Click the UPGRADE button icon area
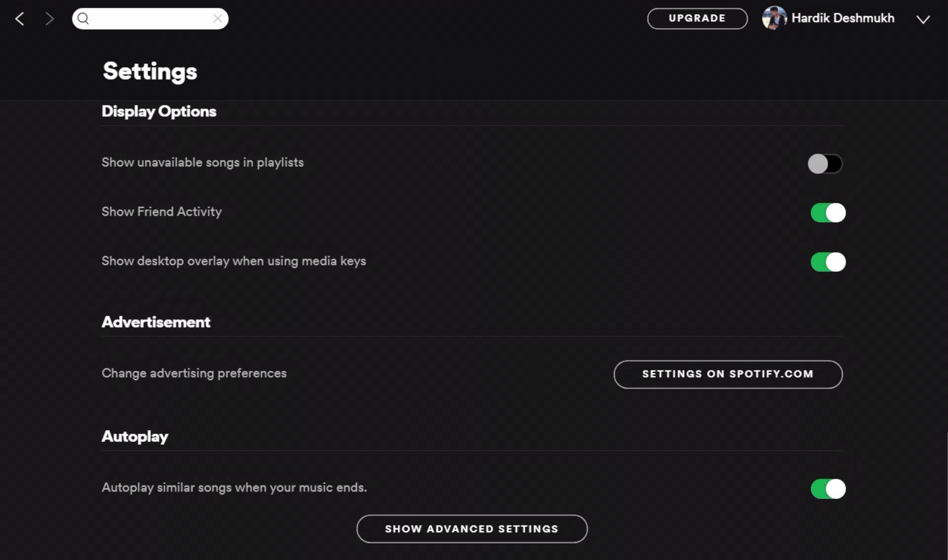This screenshot has width=948, height=560. [698, 19]
